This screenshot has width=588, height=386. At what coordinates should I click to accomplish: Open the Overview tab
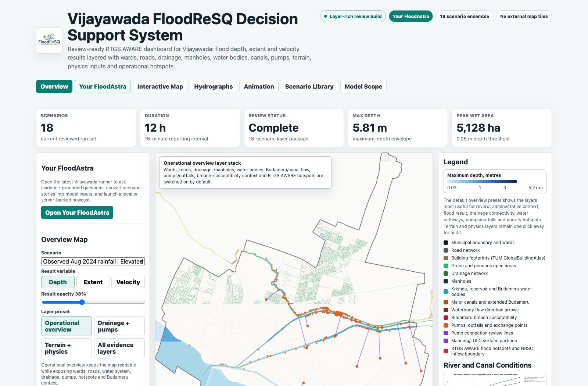54,86
